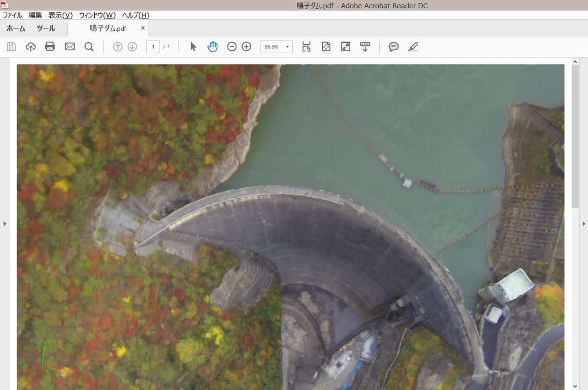This screenshot has height=390, width=588.
Task: Expand the left navigation pane
Action: click(x=5, y=224)
